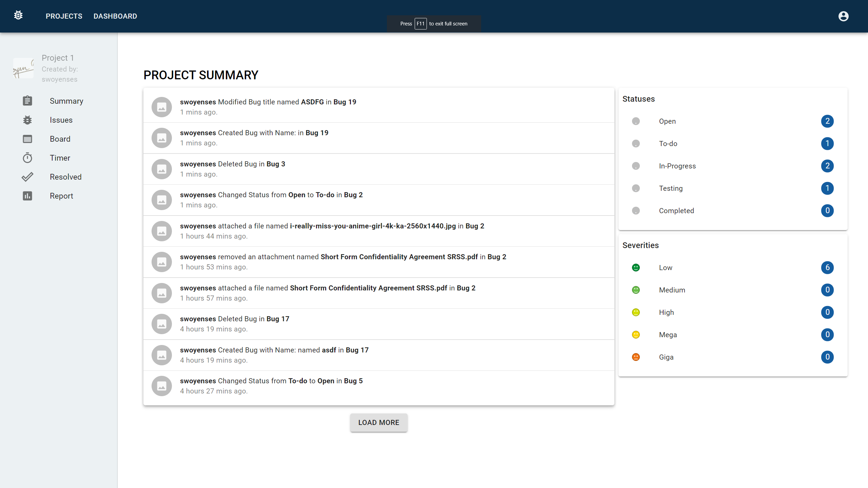The width and height of the screenshot is (868, 488).
Task: Open the Bug 19 title-modified activity entry
Action: coord(379,107)
